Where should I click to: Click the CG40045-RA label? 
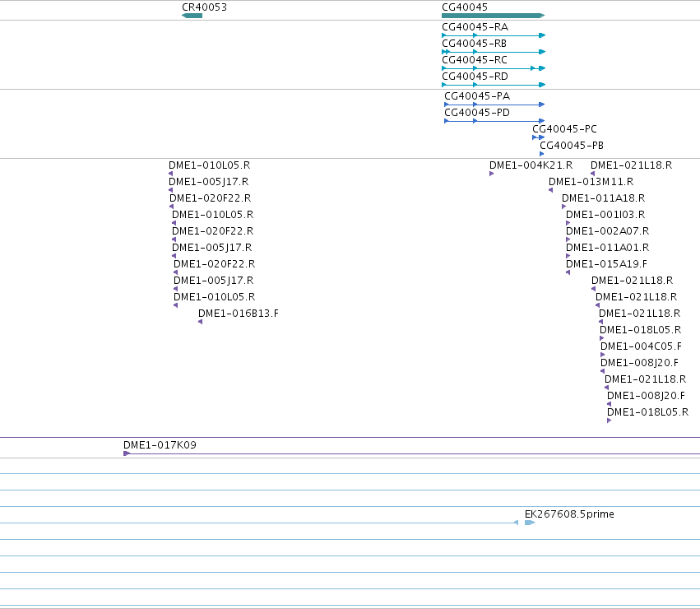pyautogui.click(x=475, y=27)
